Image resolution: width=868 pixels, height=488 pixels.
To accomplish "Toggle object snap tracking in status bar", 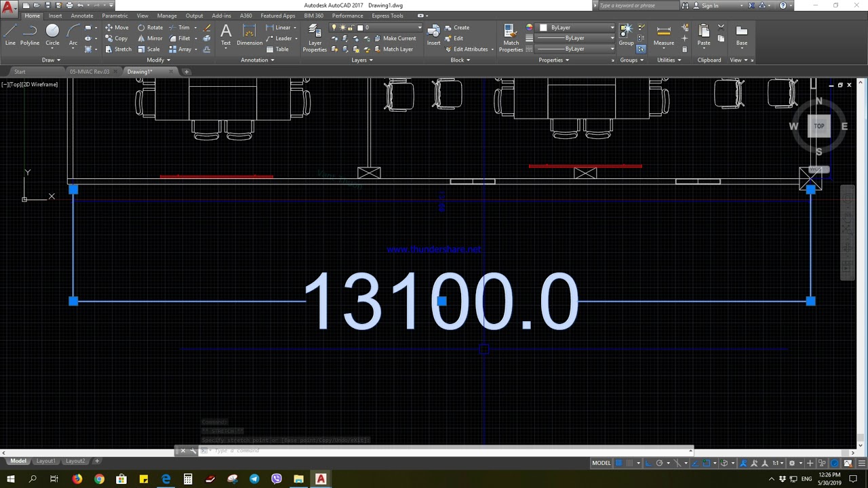I will click(x=694, y=463).
